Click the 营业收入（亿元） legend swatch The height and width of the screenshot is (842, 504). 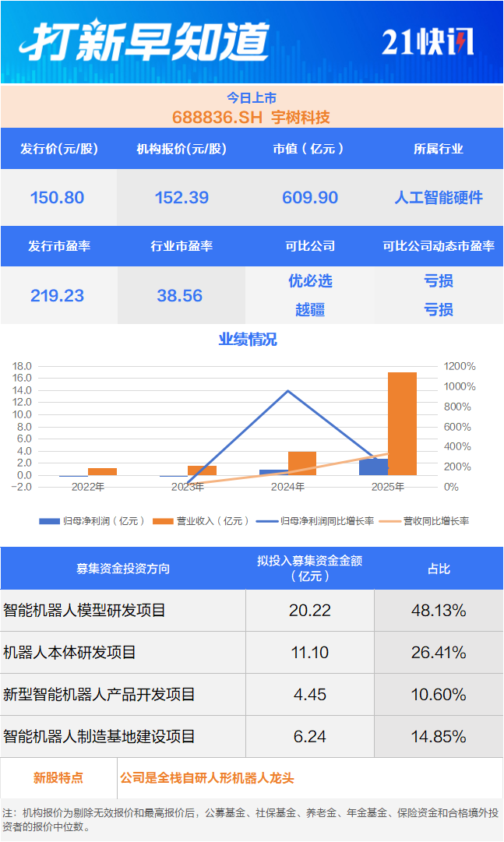(x=163, y=521)
